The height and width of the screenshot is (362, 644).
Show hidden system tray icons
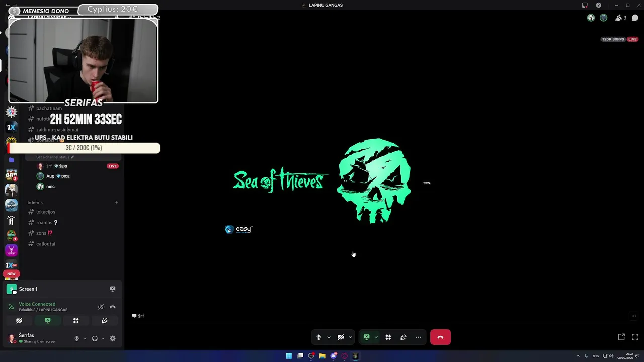tap(578, 356)
